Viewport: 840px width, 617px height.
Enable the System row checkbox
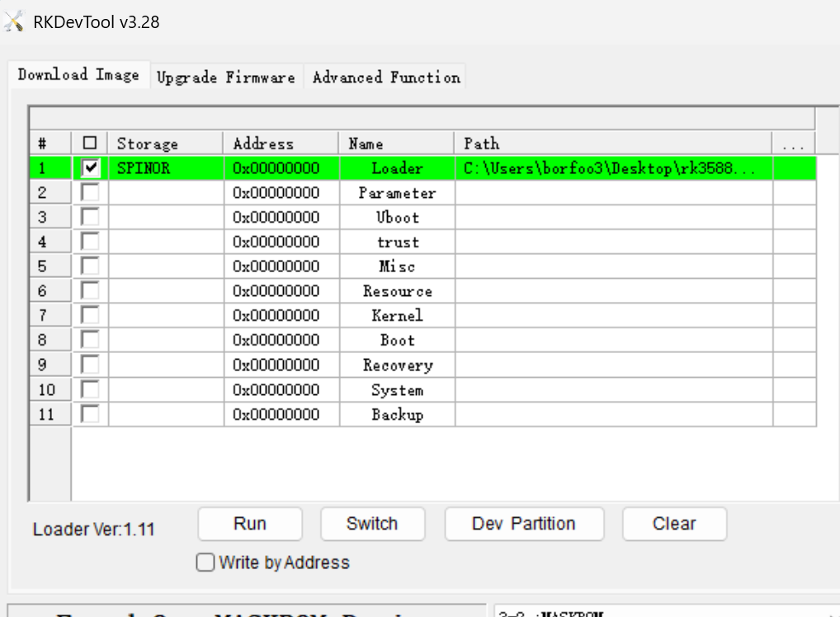(x=91, y=390)
